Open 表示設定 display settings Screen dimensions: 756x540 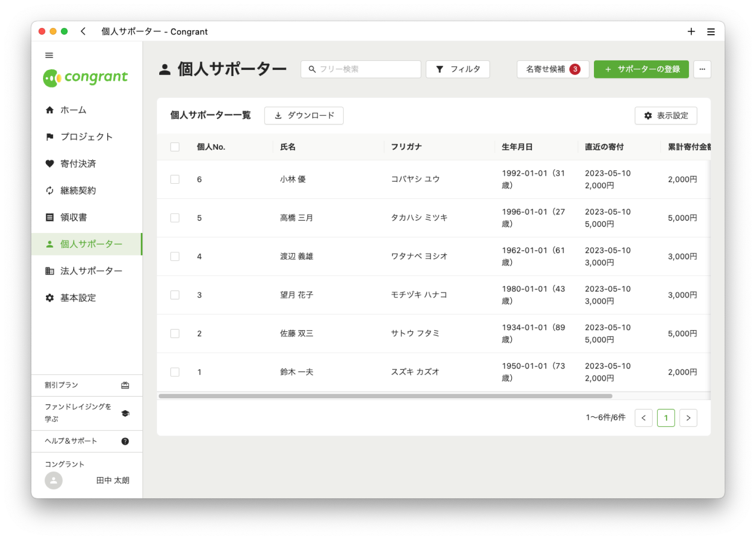coord(666,116)
